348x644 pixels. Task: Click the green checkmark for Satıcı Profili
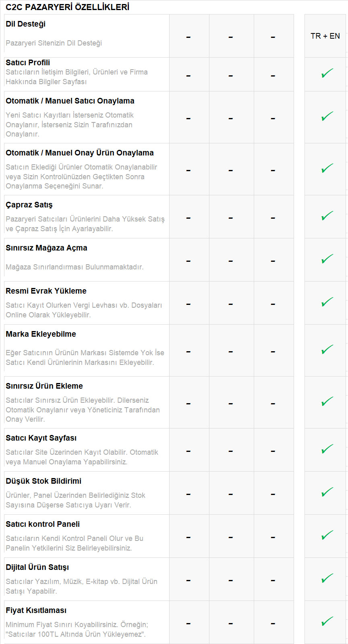tap(327, 74)
